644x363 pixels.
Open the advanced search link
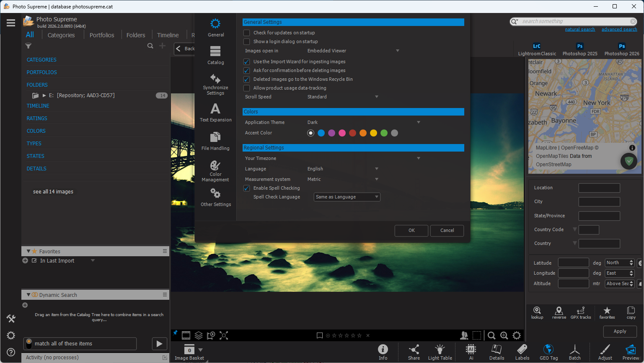[x=619, y=29]
